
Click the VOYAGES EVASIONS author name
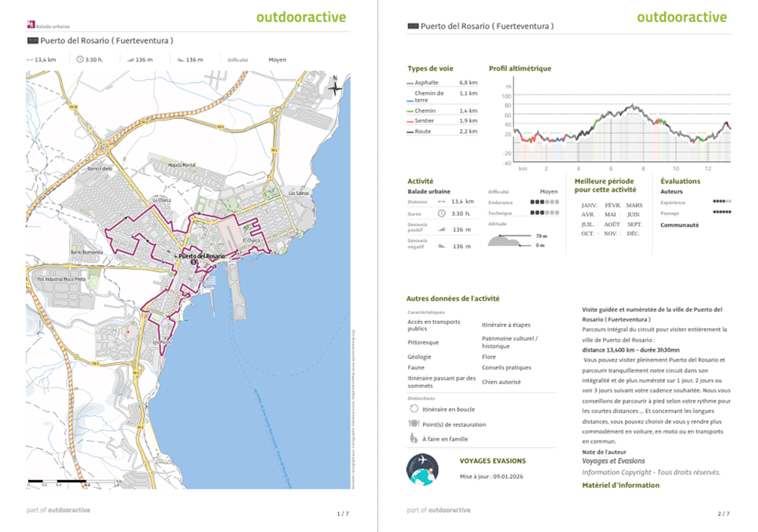(x=492, y=461)
